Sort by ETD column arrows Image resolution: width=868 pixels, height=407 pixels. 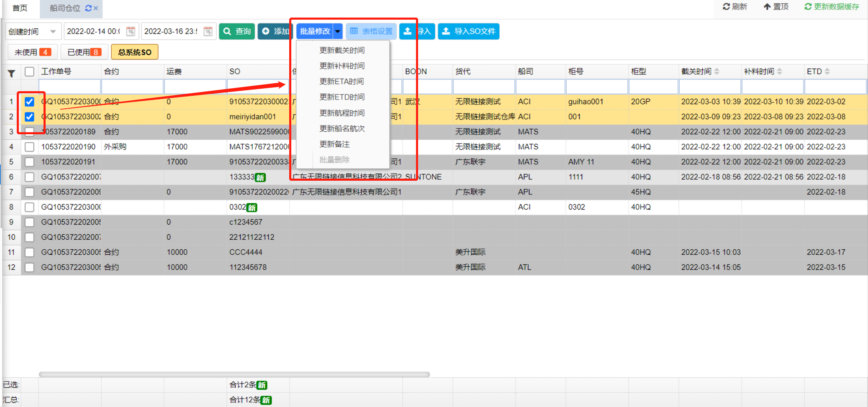coord(827,72)
